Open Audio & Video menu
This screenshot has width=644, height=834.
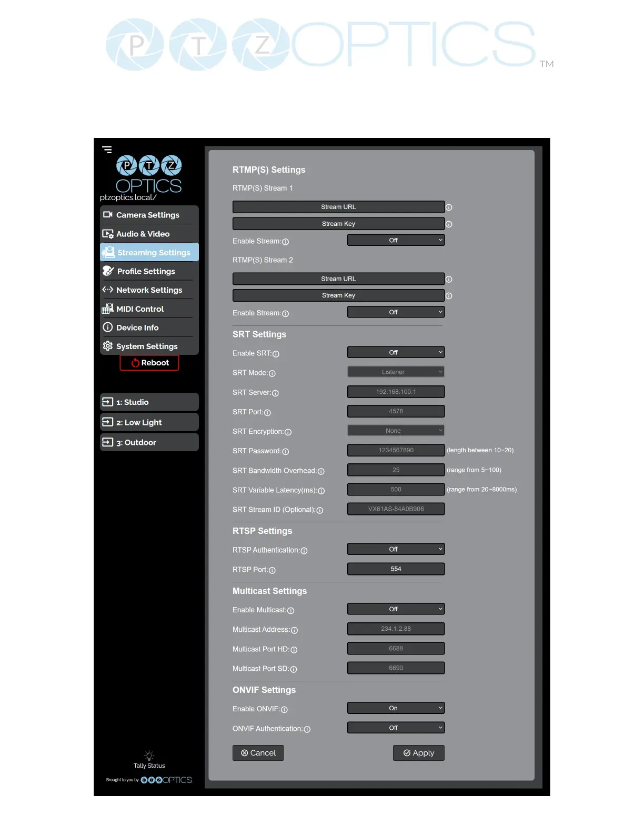[x=149, y=234]
